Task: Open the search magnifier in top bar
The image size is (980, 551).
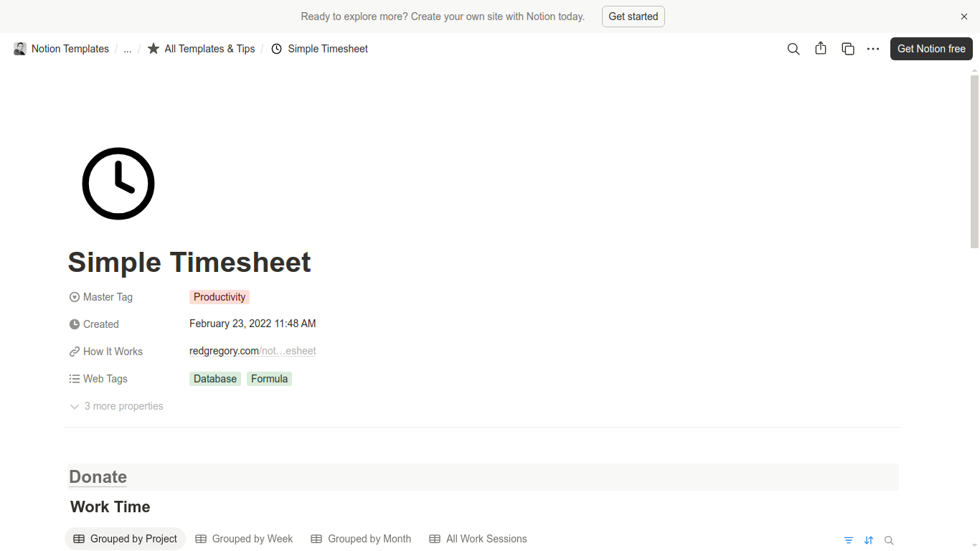Action: coord(793,49)
